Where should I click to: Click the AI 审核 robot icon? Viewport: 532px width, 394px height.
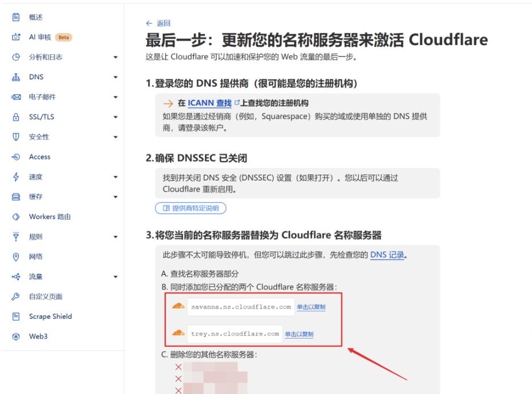pyautogui.click(x=16, y=37)
